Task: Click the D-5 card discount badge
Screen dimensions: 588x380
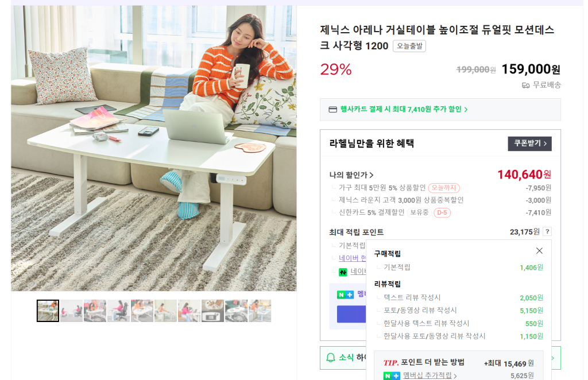Action: click(x=442, y=212)
